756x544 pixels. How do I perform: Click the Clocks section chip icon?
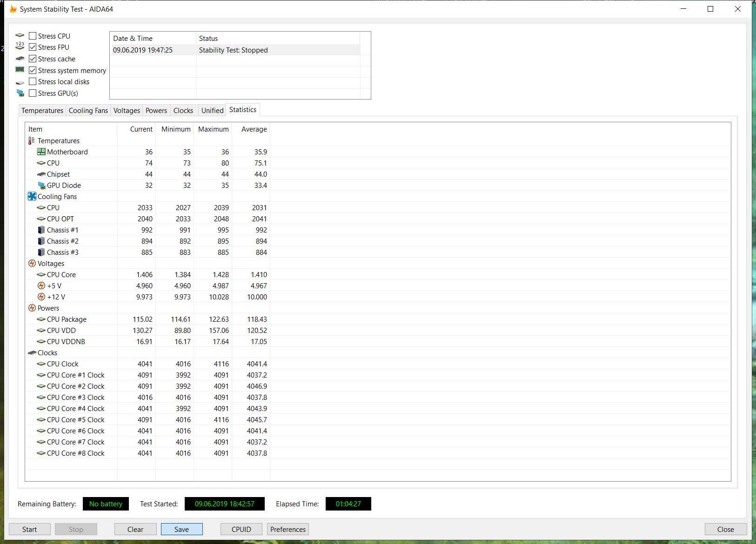(x=32, y=352)
